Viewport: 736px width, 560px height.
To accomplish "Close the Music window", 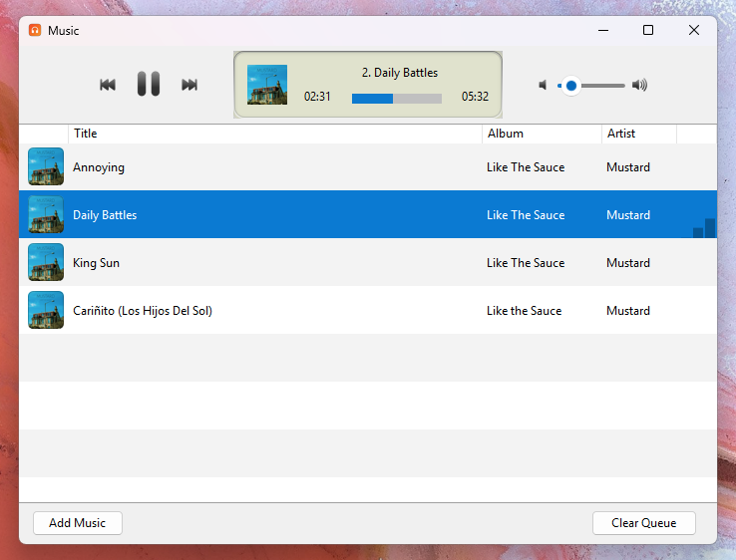I will coord(694,31).
